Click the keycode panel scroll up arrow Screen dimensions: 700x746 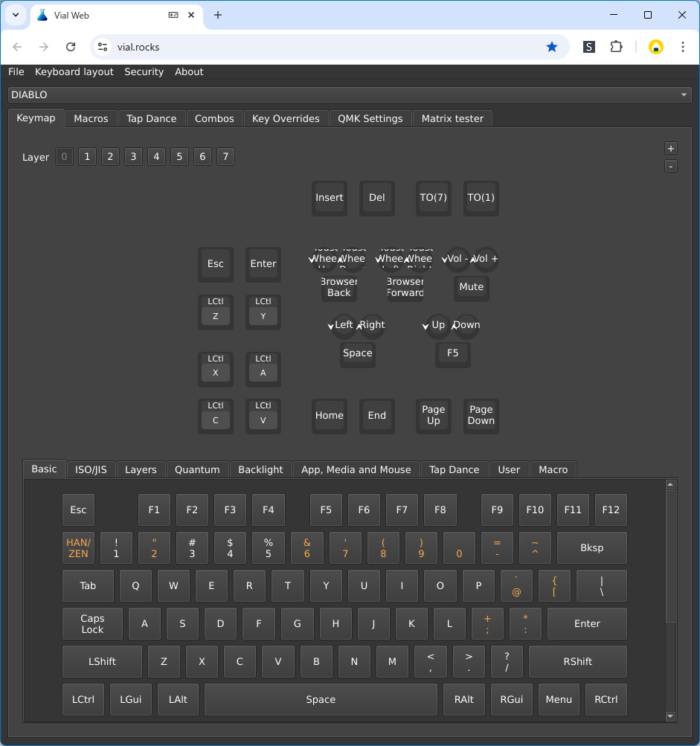[670, 484]
